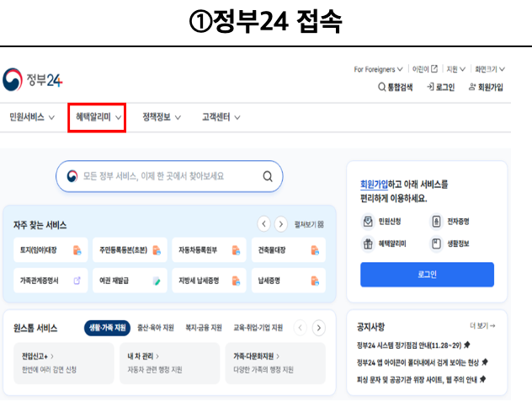Open the 고객센터 menu
Viewport: 532px width, 418px height.
pos(221,117)
